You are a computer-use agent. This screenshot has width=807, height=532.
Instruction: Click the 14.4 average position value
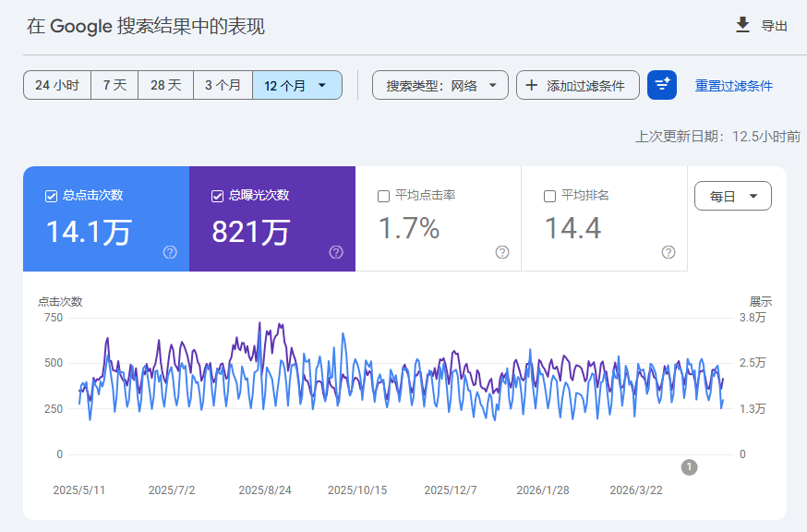pos(572,228)
